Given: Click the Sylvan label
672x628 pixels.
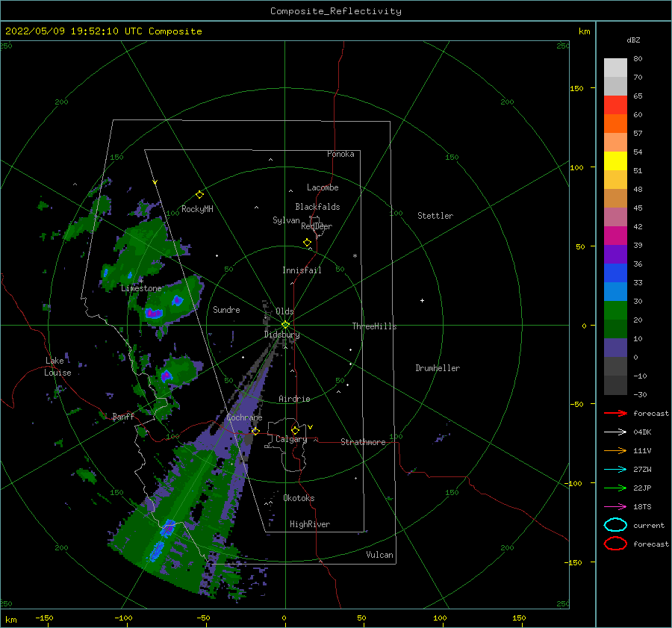Looking at the screenshot, I should coord(286,220).
